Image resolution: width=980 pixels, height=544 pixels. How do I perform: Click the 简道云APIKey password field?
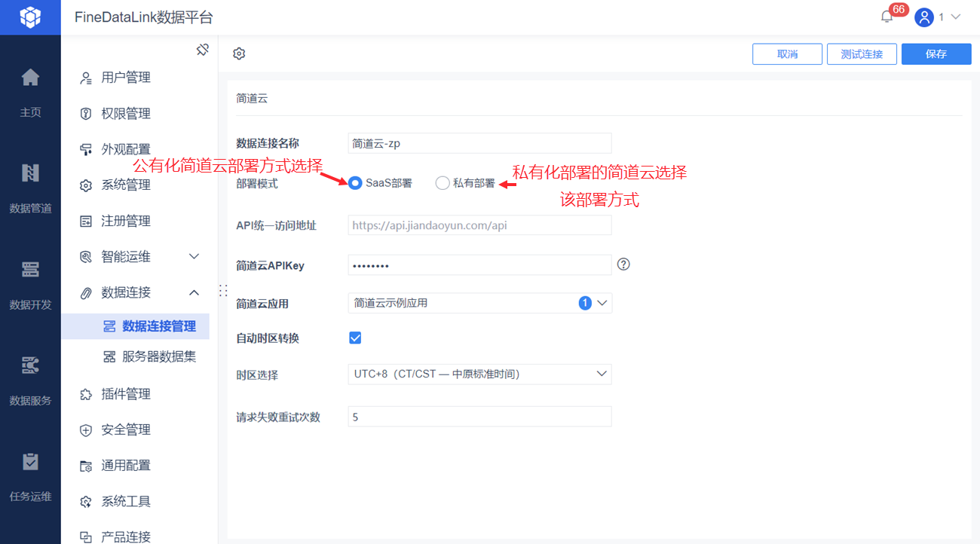click(x=479, y=264)
